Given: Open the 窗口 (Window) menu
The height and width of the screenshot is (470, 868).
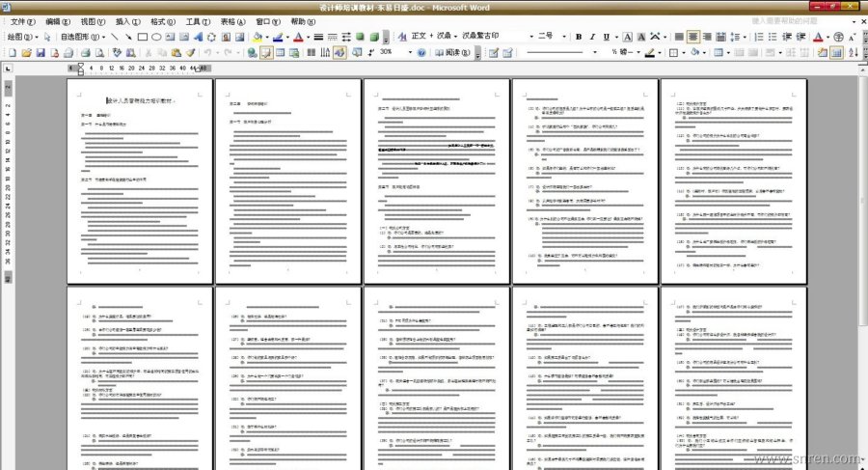Looking at the screenshot, I should pyautogui.click(x=268, y=21).
